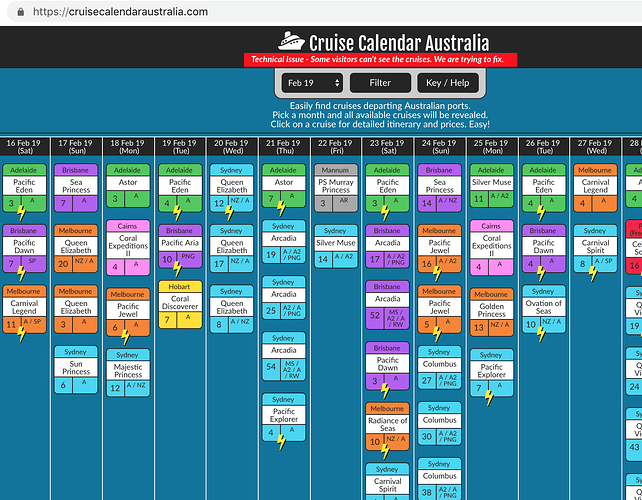Open 25-night Arcadia cruise on 21 Feb
This screenshot has height=500, width=642.
tap(283, 298)
